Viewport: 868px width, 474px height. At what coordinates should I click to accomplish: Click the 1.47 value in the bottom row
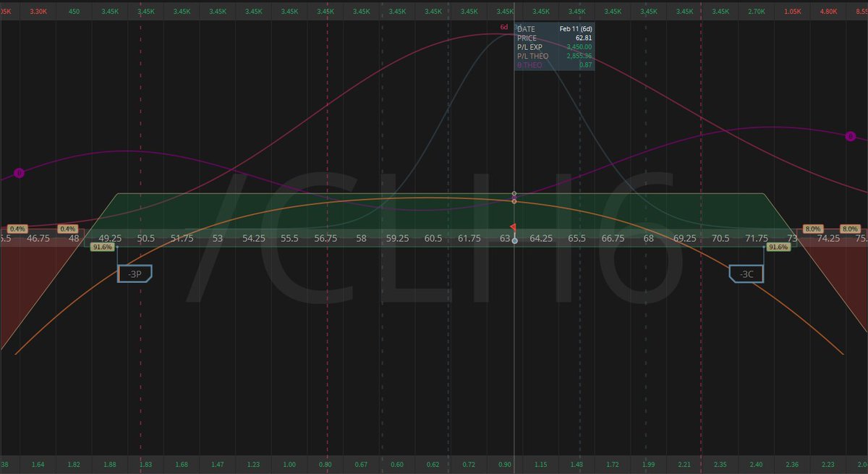pos(218,463)
